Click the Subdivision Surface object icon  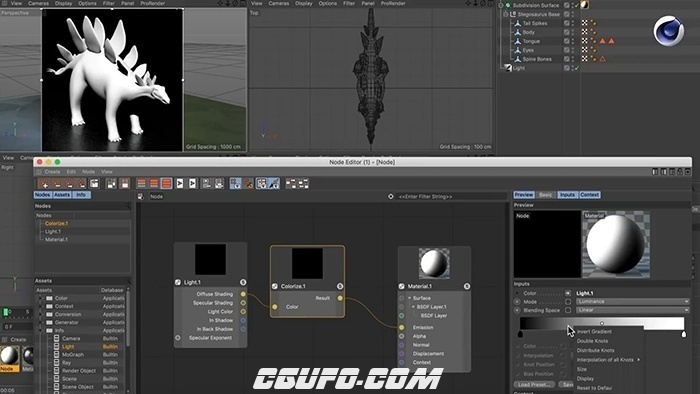pyautogui.click(x=508, y=5)
